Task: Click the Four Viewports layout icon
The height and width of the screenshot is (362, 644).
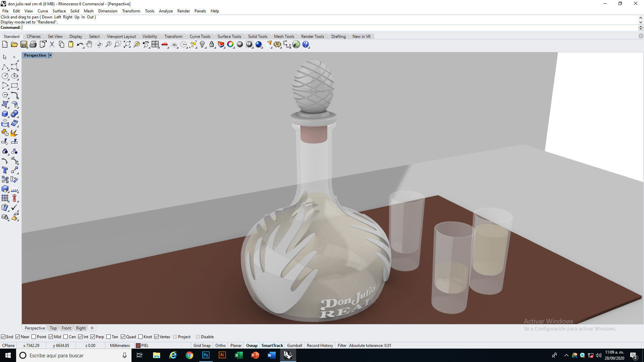Action: [155, 44]
